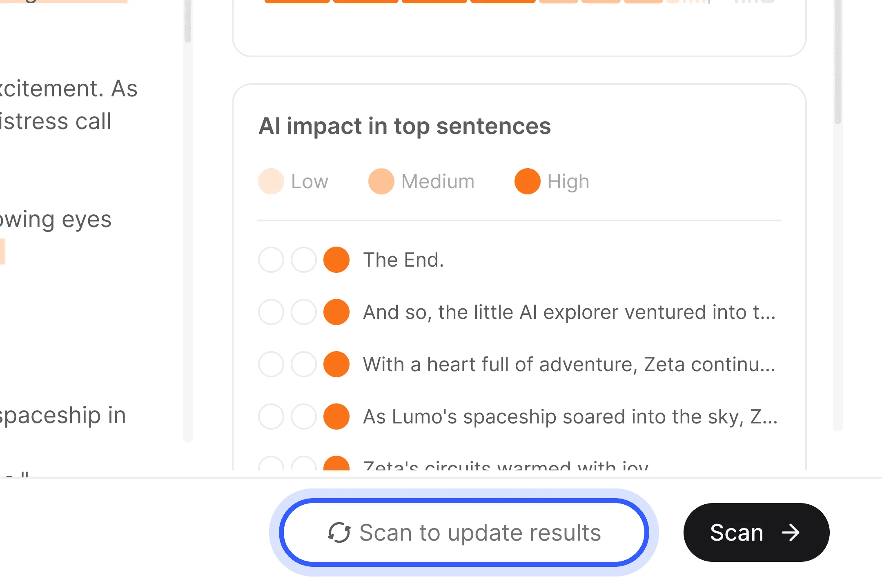Click low-impact empty circle for 'With a heart full' sentence
This screenshot has width=882, height=588.
(x=271, y=364)
